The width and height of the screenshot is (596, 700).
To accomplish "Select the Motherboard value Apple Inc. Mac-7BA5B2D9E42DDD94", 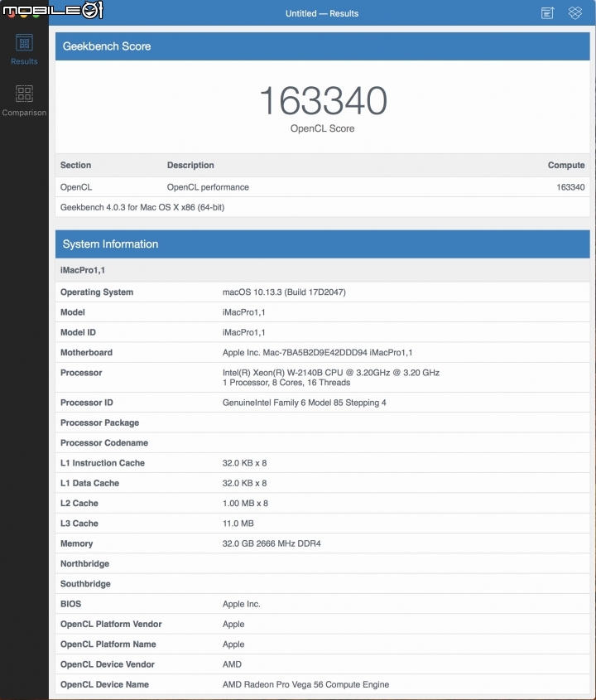I will point(317,352).
